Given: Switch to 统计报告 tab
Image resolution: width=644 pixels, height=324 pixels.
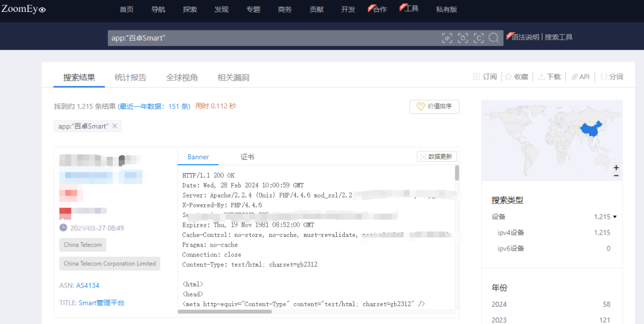Looking at the screenshot, I should 130,78.
